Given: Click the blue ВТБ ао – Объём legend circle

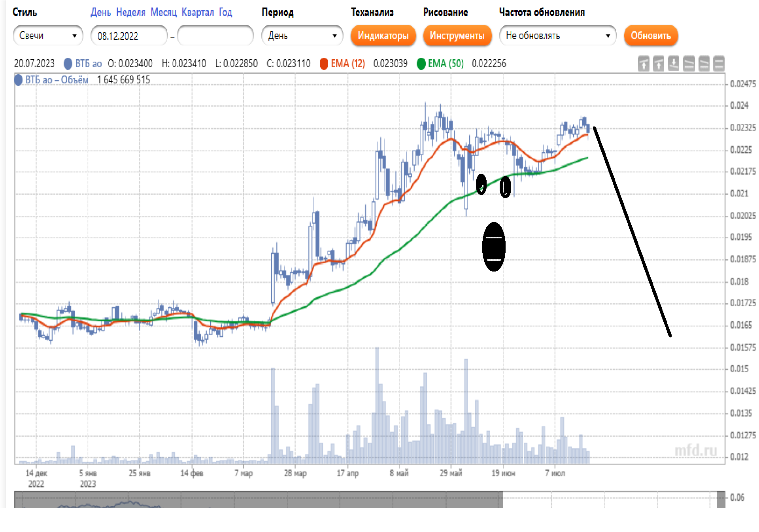Looking at the screenshot, I should pyautogui.click(x=18, y=80).
